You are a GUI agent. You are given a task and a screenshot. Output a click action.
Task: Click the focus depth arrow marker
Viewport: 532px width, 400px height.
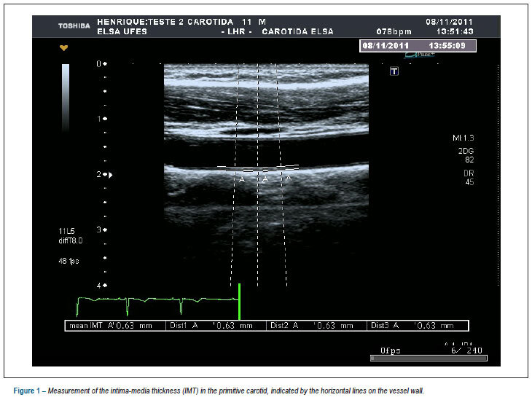point(111,175)
